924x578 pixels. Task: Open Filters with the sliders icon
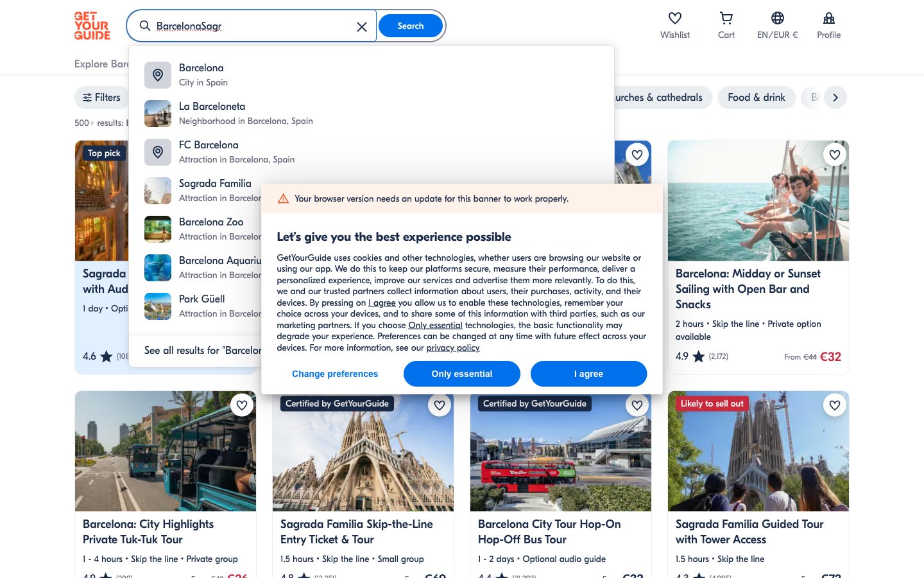(101, 98)
